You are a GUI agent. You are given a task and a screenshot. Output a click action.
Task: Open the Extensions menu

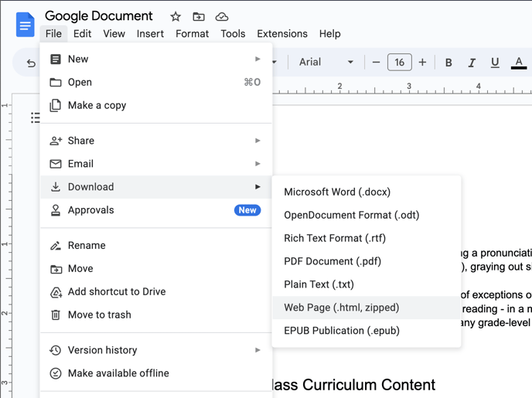tap(282, 34)
